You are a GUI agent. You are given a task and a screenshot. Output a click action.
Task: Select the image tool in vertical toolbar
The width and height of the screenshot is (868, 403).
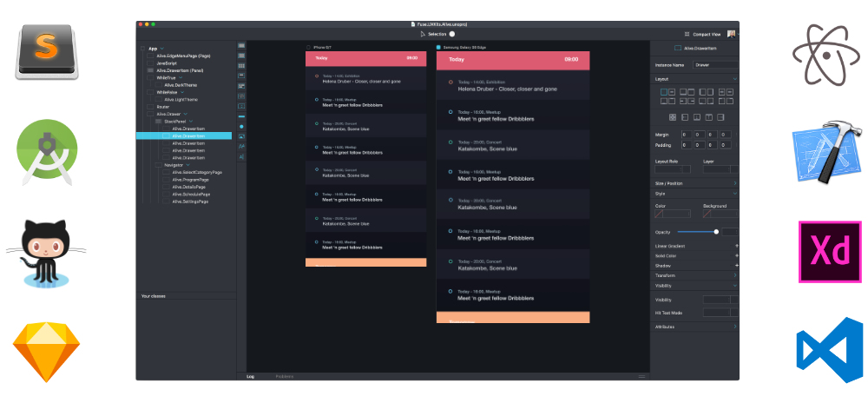point(241,136)
